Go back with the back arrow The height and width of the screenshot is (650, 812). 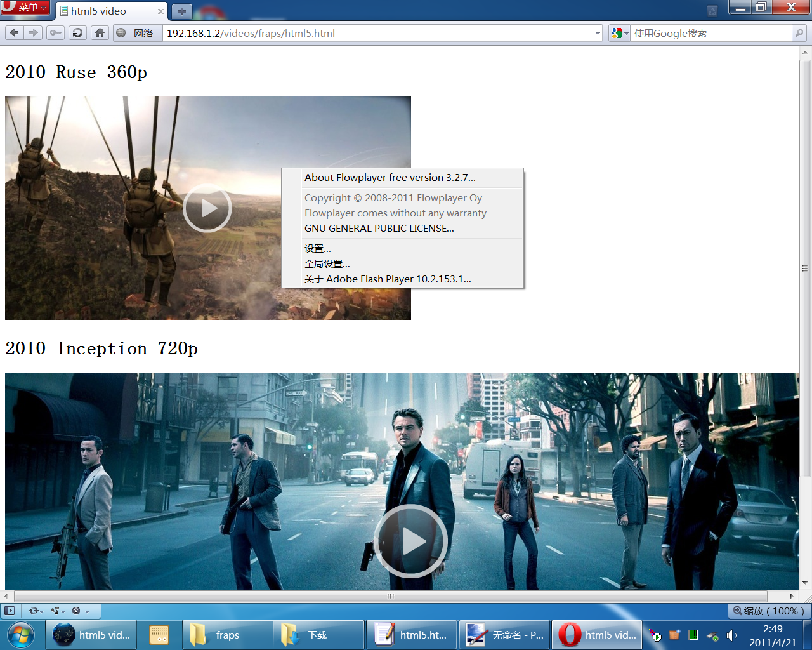(14, 33)
